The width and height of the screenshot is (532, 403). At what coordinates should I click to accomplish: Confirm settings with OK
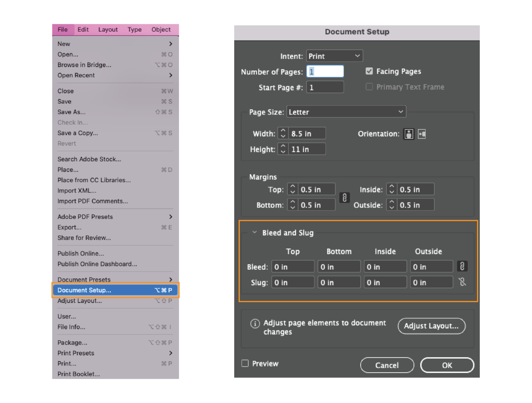point(447,365)
